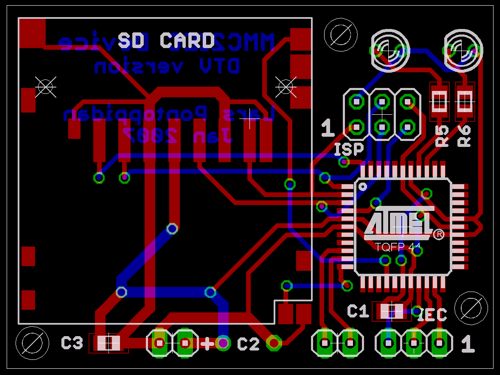Select the Lars Pontoppidan bottom-layer text
Screen dimensions: 500x375
pos(169,114)
